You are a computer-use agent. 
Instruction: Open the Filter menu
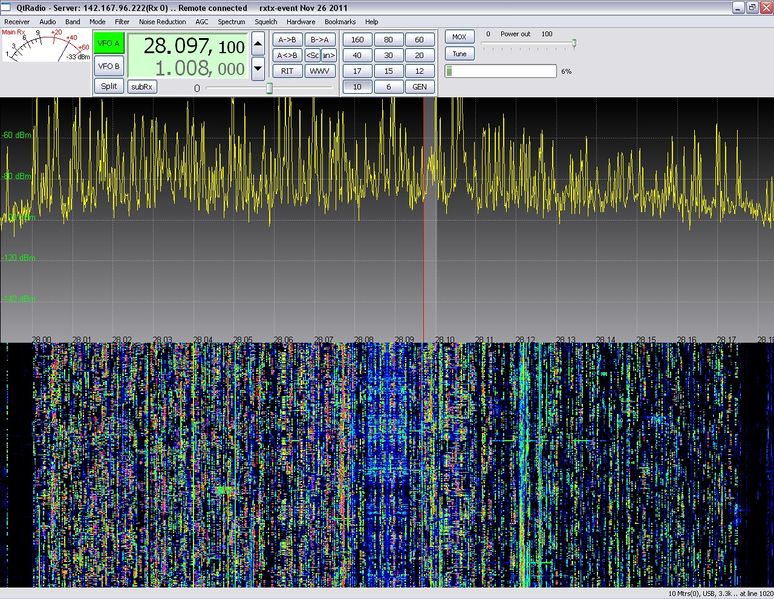[x=122, y=21]
